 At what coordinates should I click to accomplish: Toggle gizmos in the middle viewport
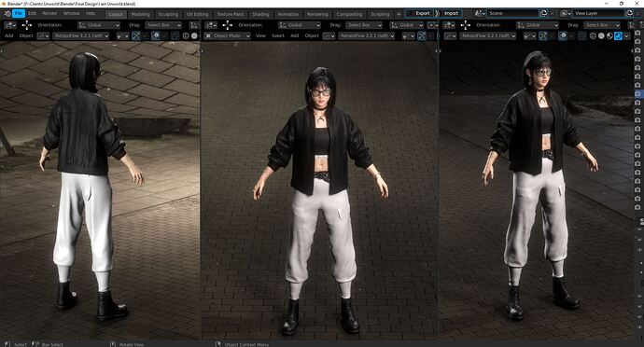point(422,35)
